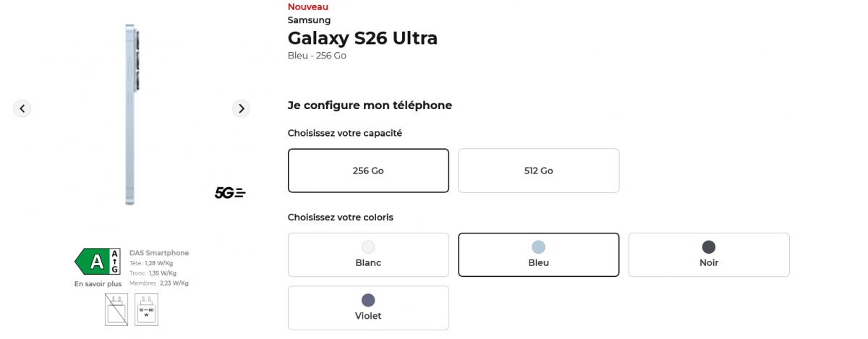The height and width of the screenshot is (339, 868).
Task: Choose the 512 Go capacity option
Action: tap(538, 171)
